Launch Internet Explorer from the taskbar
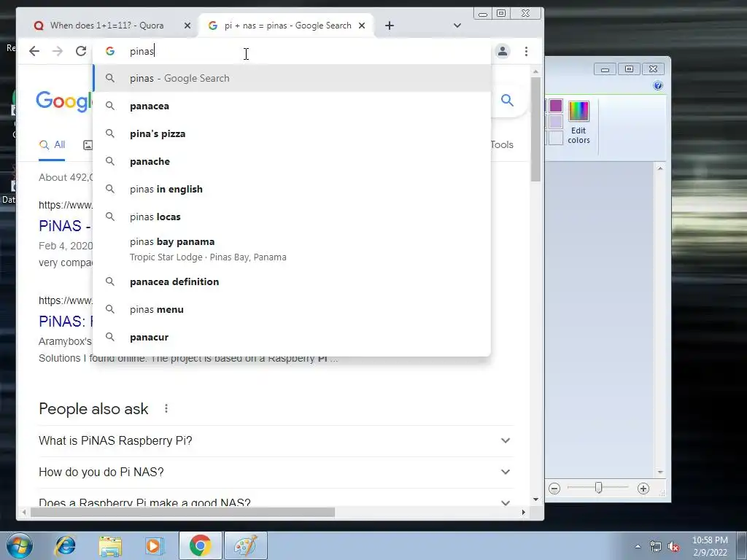747x560 pixels. [x=65, y=546]
